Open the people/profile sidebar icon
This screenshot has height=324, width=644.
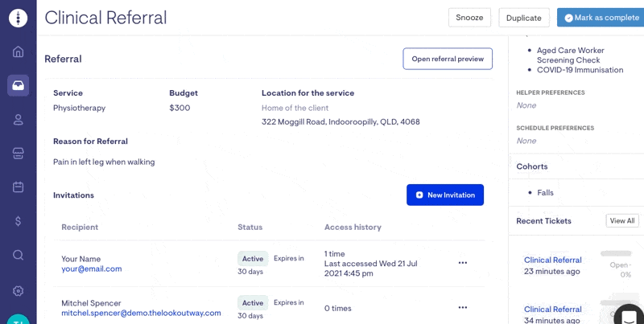coord(18,120)
